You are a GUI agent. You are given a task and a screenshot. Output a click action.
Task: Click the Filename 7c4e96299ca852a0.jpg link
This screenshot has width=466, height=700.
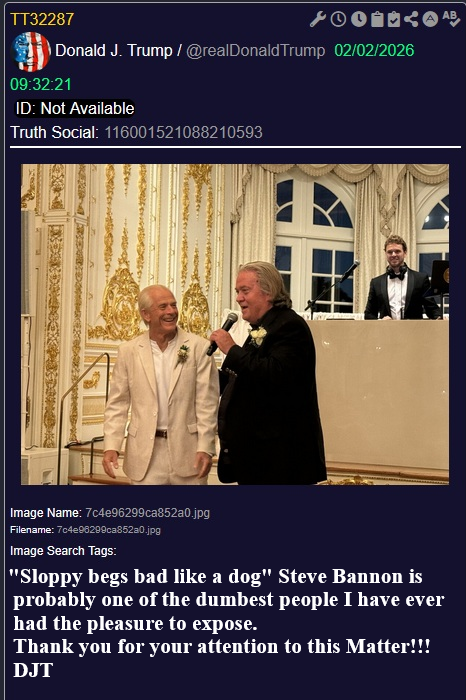[108, 530]
